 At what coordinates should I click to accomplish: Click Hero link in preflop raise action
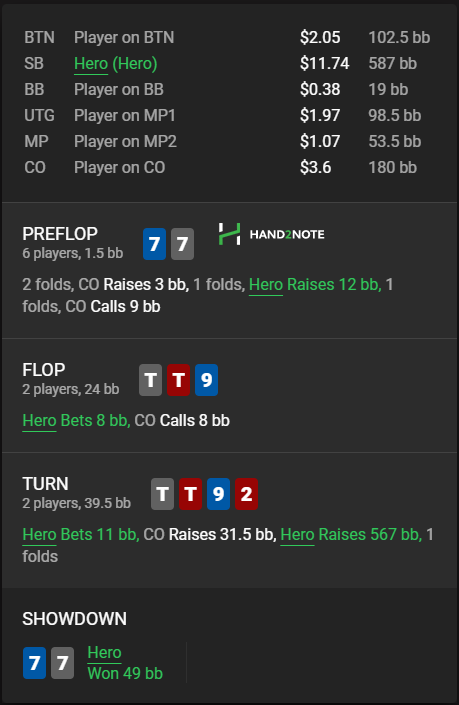266,285
